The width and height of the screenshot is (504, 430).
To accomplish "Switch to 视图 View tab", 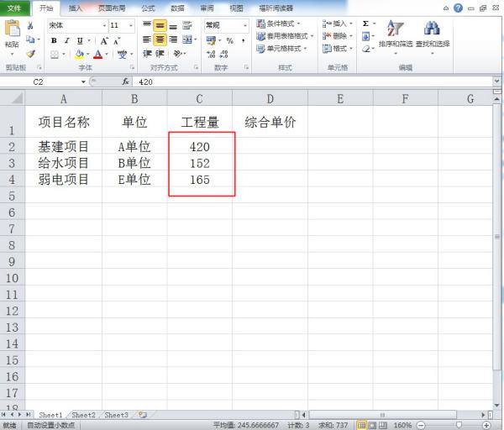I will coord(236,8).
